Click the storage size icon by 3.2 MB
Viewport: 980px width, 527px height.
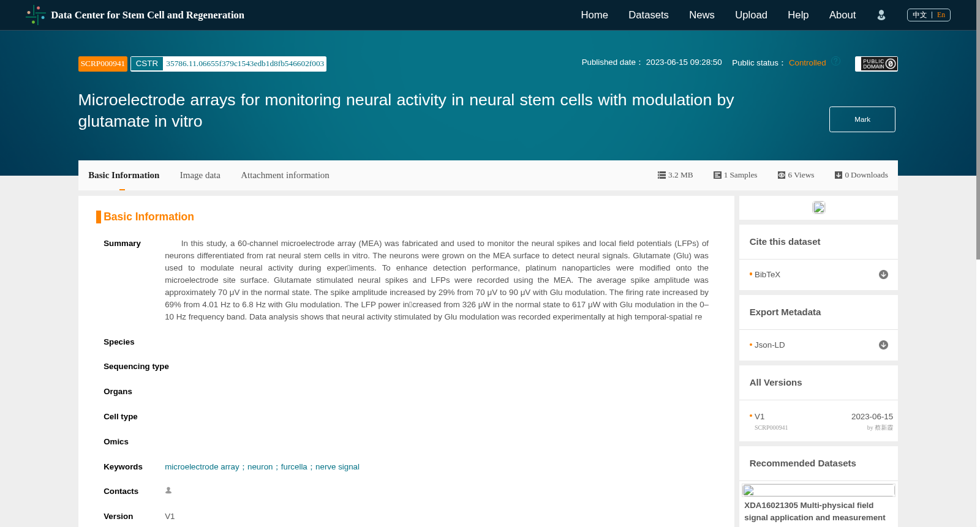[661, 175]
